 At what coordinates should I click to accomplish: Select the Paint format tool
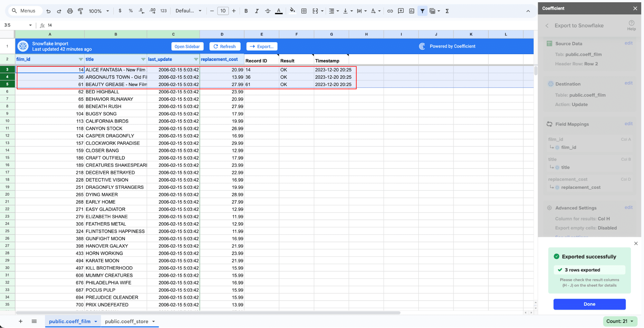(81, 11)
